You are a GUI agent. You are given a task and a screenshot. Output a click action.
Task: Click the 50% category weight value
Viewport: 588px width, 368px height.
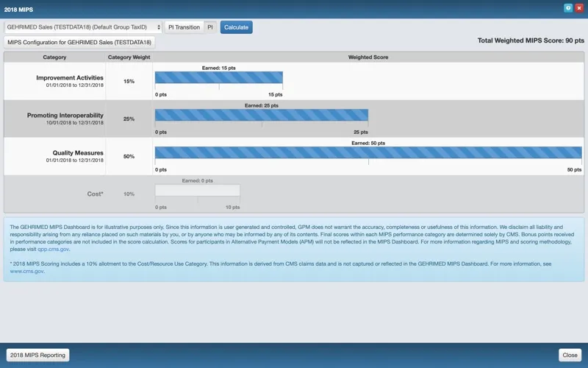tap(129, 156)
